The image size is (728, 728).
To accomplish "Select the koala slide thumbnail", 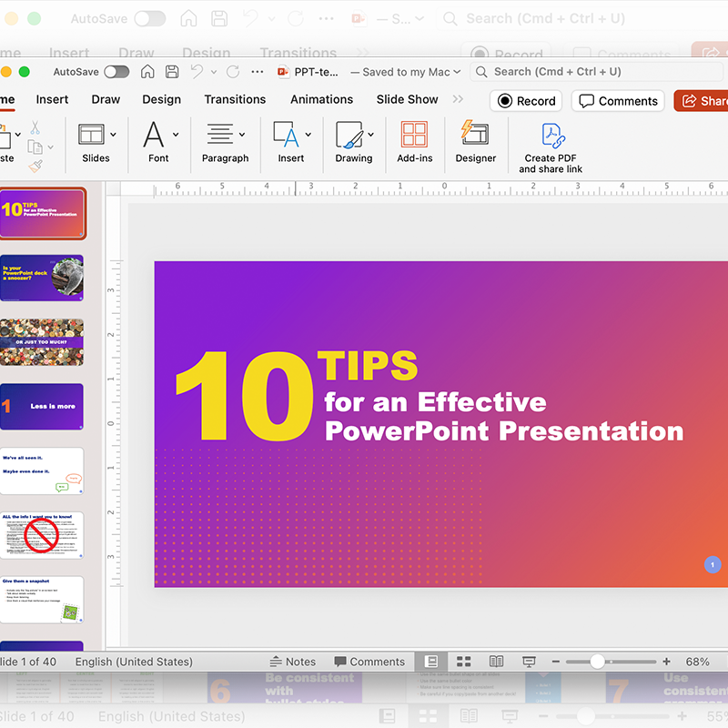I will (x=42, y=278).
